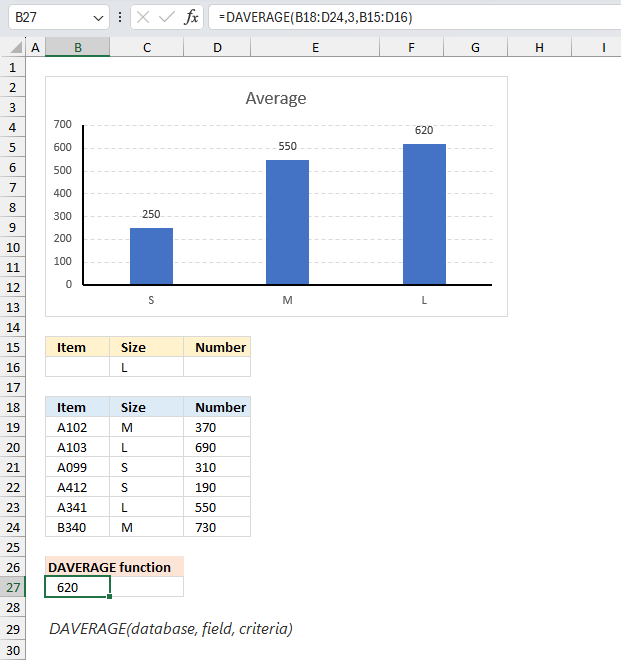Click the M category axis label
The height and width of the screenshot is (660, 621).
288,300
